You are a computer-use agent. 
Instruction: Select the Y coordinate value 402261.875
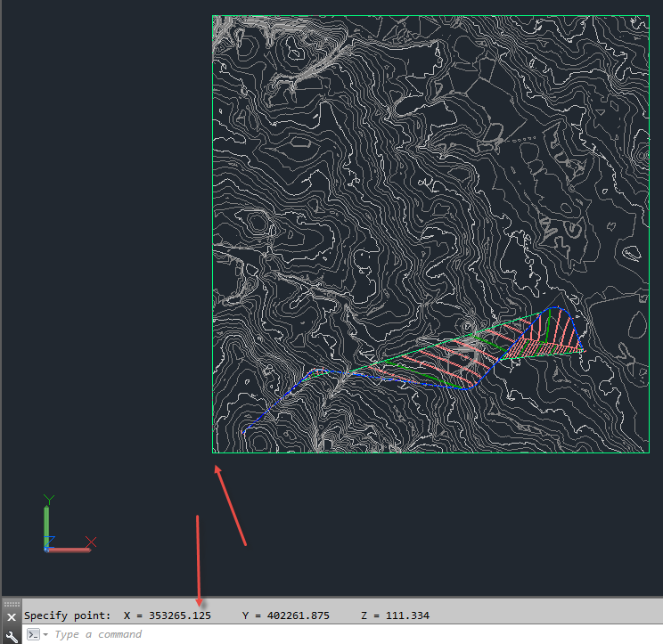[x=299, y=615]
